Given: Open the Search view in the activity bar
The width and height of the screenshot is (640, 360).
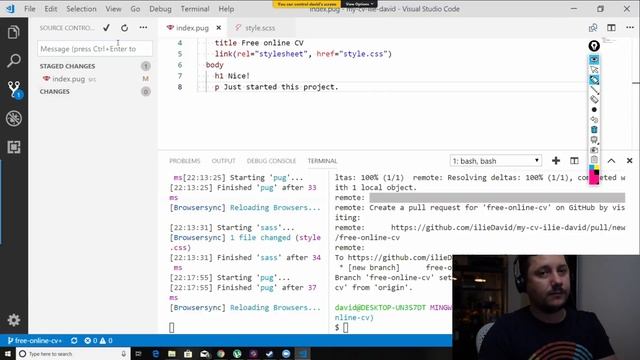Looking at the screenshot, I should [13, 61].
